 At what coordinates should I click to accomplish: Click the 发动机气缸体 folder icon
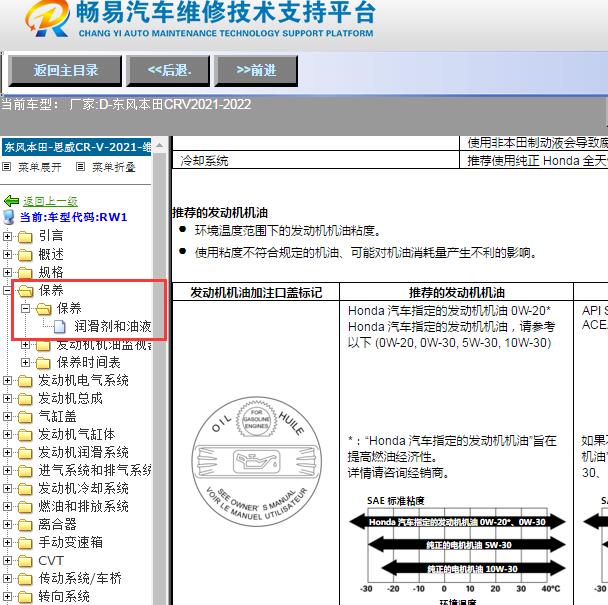coord(25,435)
